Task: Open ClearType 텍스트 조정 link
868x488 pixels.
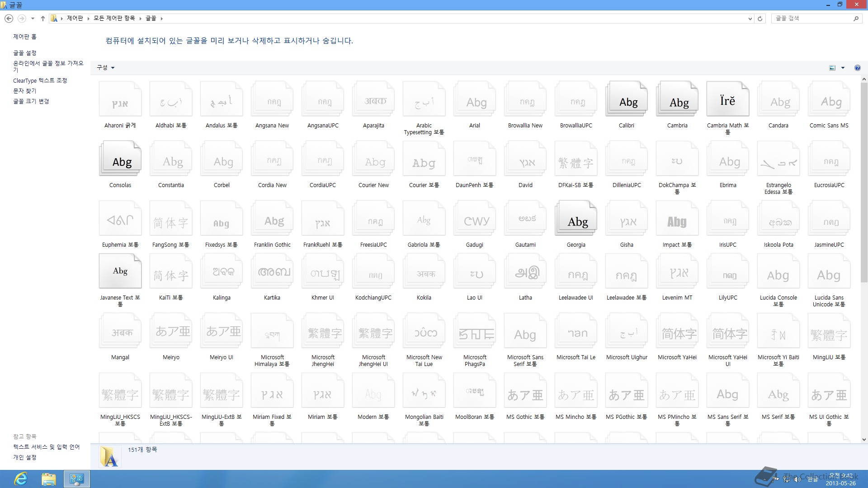Action: click(x=40, y=80)
